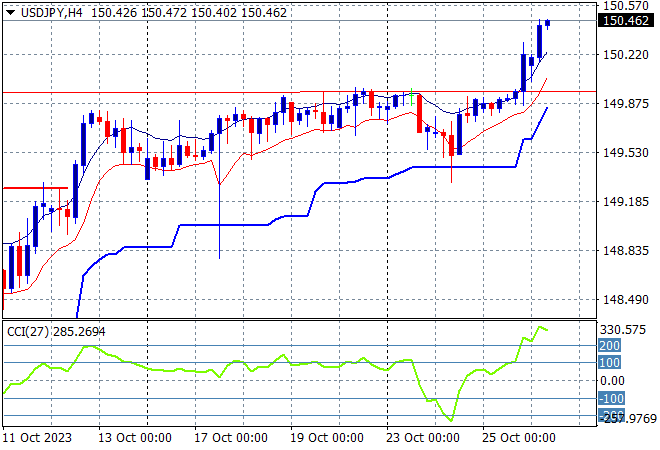The image size is (660, 450).
Task: Click the 150.570 top price label
Action: tap(626, 6)
